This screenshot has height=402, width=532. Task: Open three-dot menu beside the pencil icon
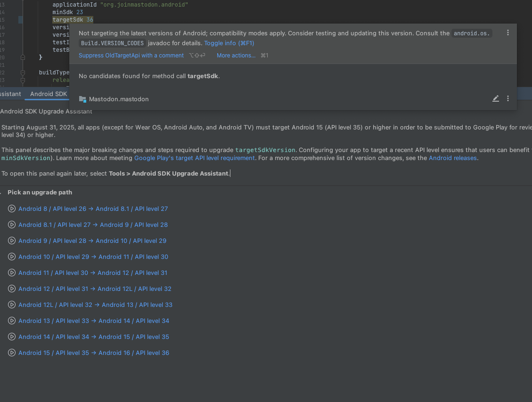507,98
